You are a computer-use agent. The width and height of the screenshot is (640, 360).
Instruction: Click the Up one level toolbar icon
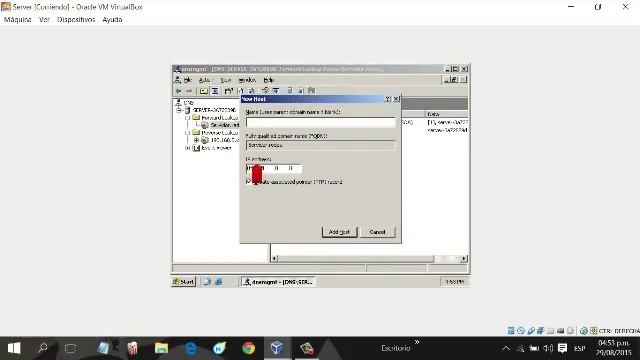pos(204,91)
